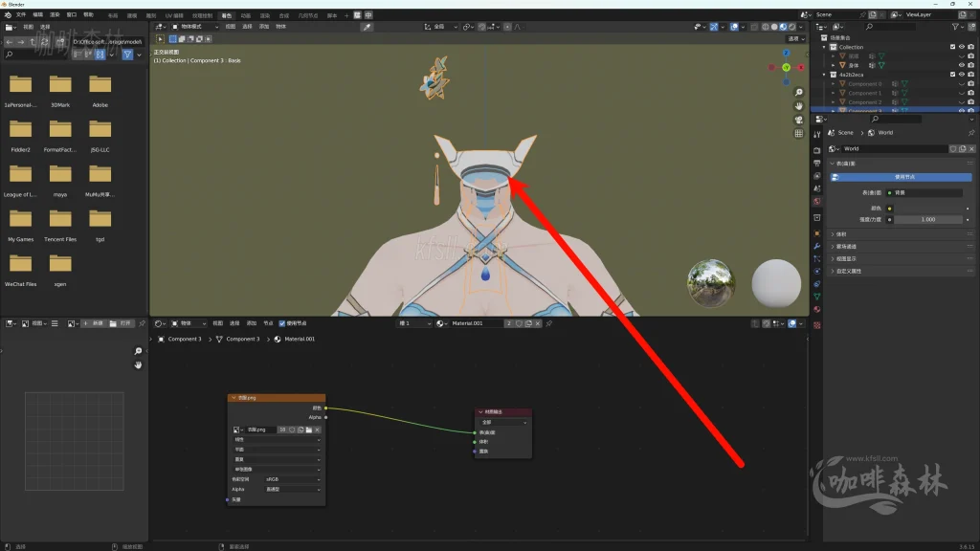The image size is (980, 551).
Task: Toggle 4a2b2eca collection exclude checkbox
Action: (952, 75)
